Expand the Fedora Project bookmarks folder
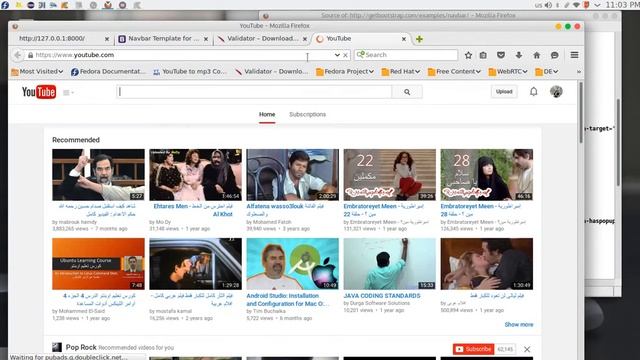640x360 pixels. point(345,71)
